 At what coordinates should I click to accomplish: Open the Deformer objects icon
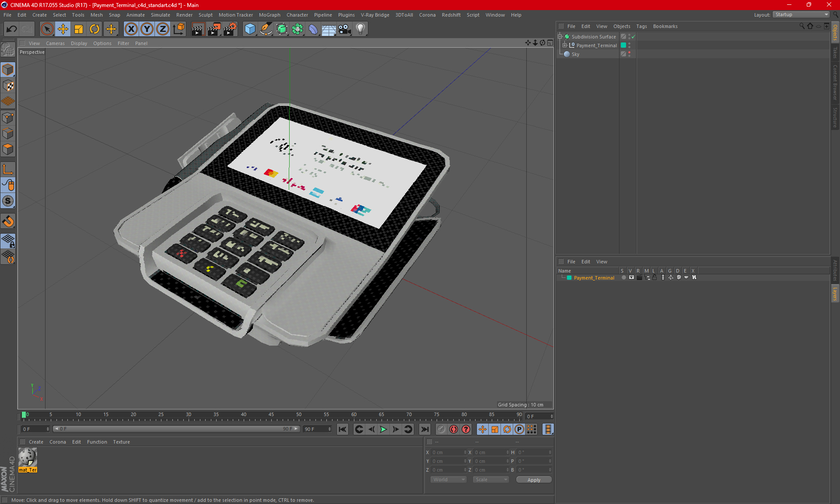313,29
